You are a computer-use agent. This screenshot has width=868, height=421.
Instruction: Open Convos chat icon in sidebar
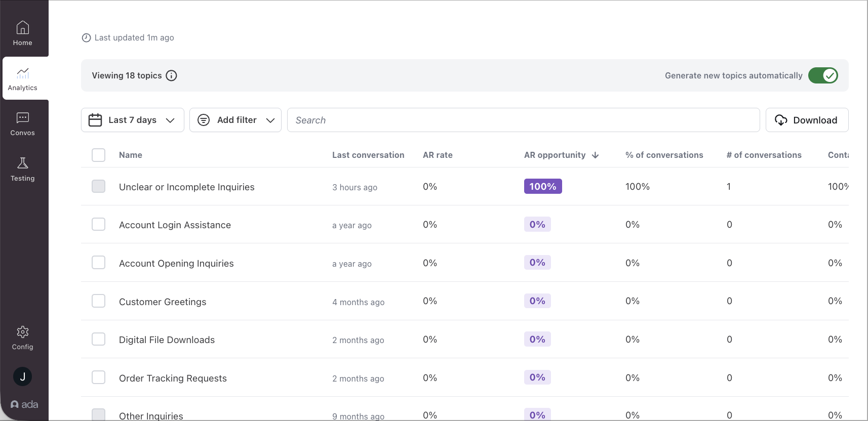pos(23,124)
